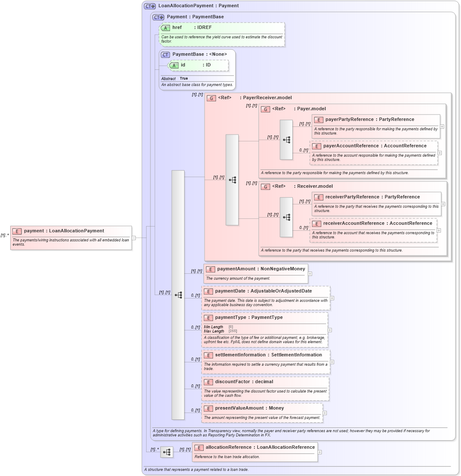Viewport: 461px width, 476px height.
Task: Expand paymentAmount with its plus box
Action: click(310, 273)
